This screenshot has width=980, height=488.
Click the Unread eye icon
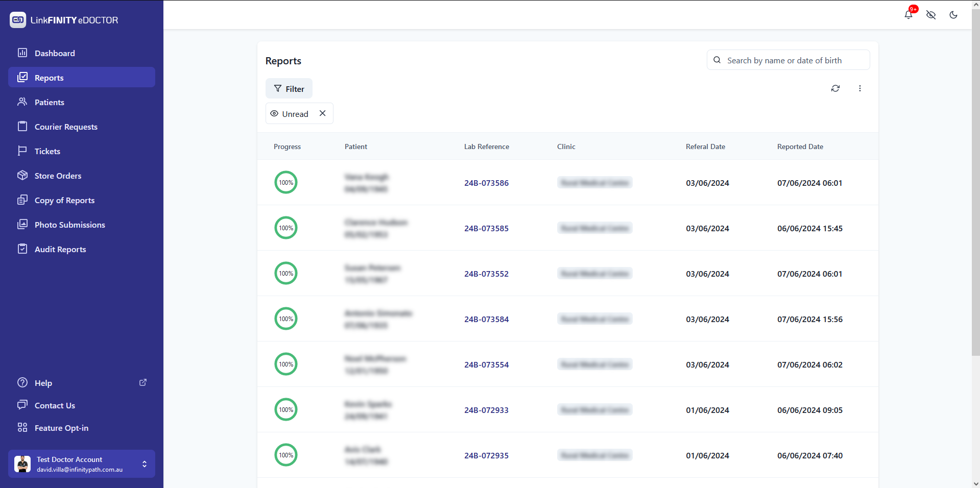click(x=274, y=113)
